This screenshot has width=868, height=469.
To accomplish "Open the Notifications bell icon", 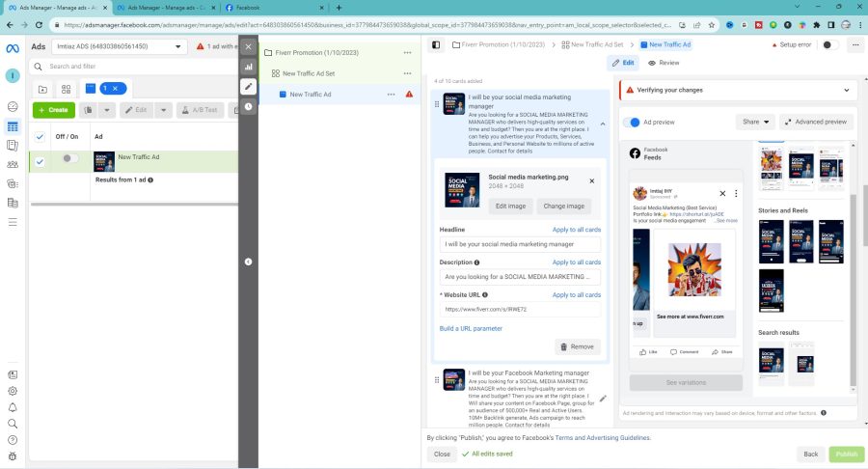I will click(x=13, y=407).
